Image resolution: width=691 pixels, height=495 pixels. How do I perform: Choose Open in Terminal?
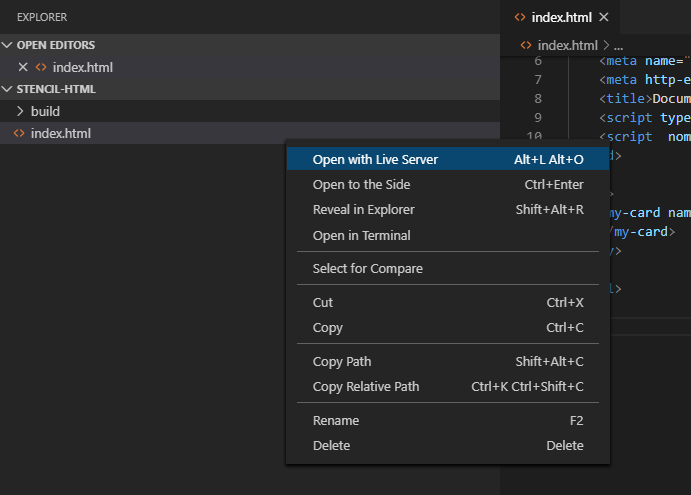361,235
